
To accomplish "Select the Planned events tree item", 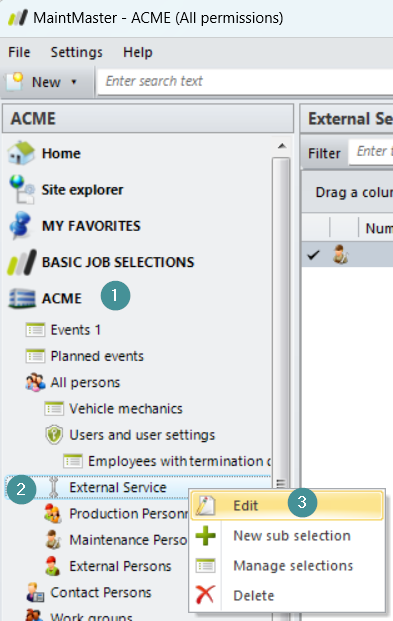I will click(97, 356).
